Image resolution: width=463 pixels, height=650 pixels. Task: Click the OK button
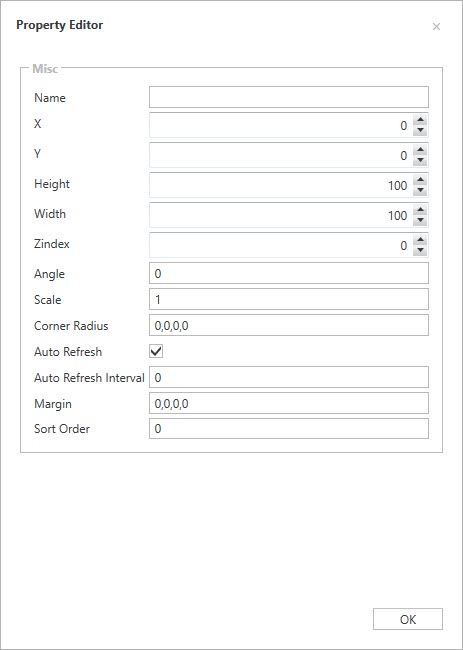pyautogui.click(x=408, y=619)
